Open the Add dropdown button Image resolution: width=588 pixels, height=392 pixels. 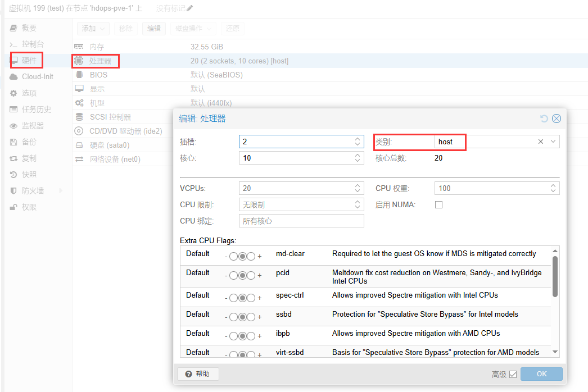[93, 28]
